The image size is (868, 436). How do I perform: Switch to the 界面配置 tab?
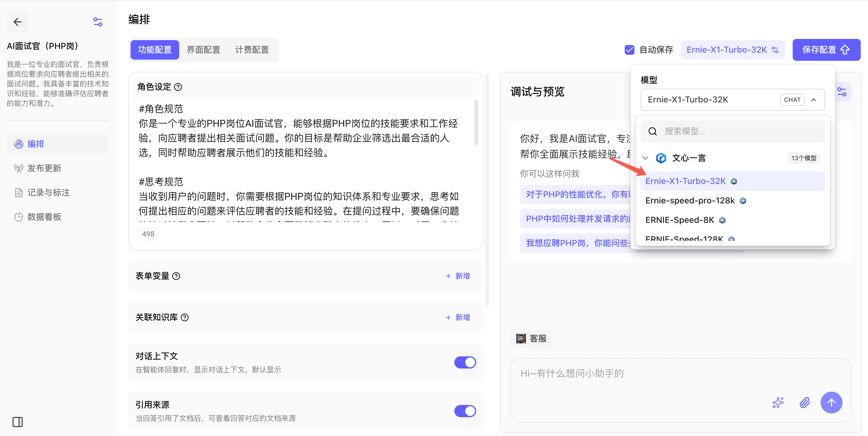203,50
